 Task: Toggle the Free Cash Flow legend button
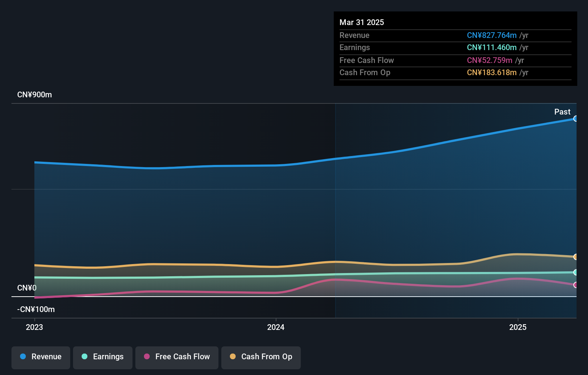[177, 357]
